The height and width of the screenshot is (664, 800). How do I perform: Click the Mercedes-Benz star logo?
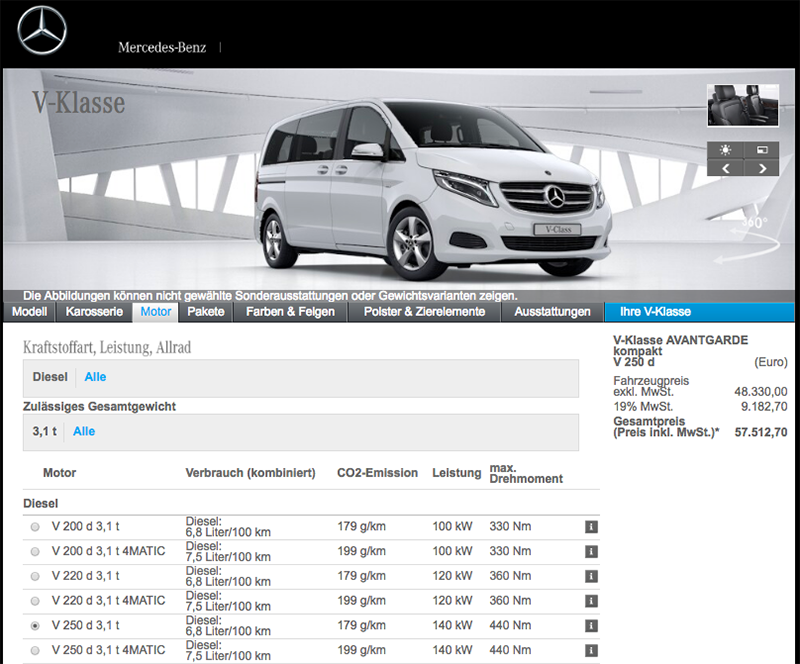42,31
